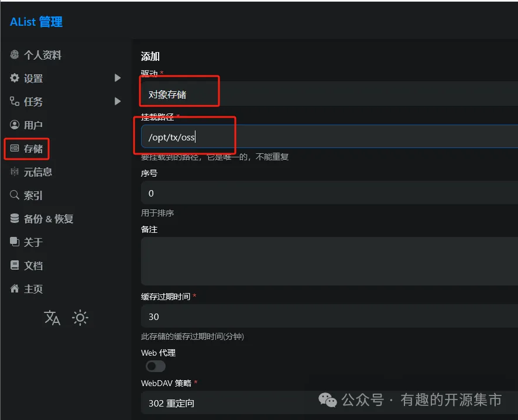Click the 任务 branch icon

15,101
